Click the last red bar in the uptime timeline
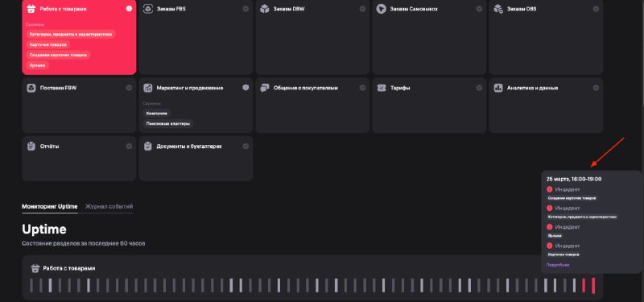The width and height of the screenshot is (644, 302). pos(593,286)
